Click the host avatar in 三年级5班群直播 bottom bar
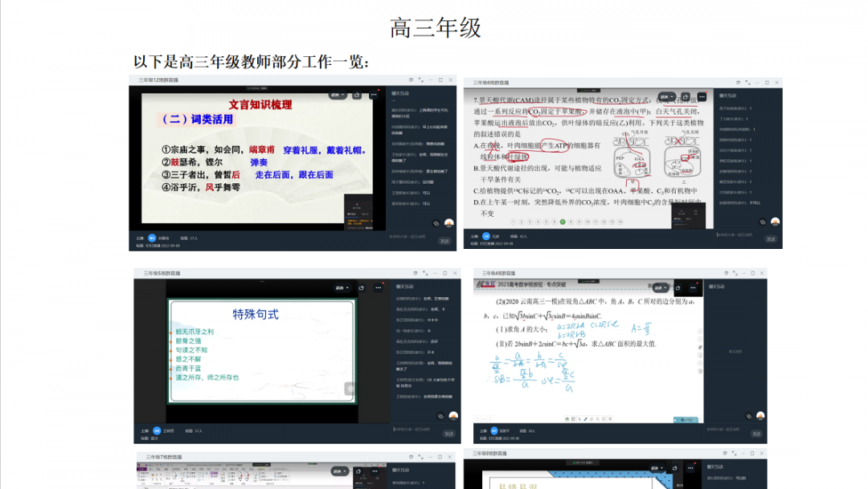The width and height of the screenshot is (868, 489). [158, 430]
